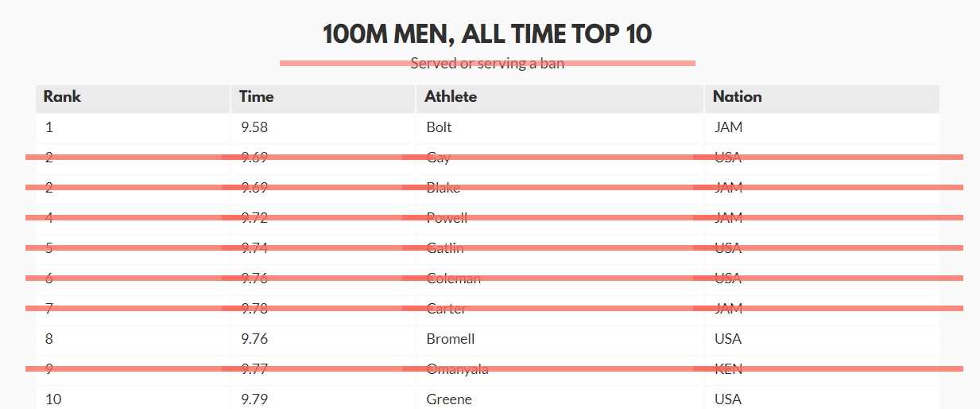Click the 100M MEN, ALL TIME TOP 10 heading
This screenshot has width=980, height=409.
click(487, 35)
